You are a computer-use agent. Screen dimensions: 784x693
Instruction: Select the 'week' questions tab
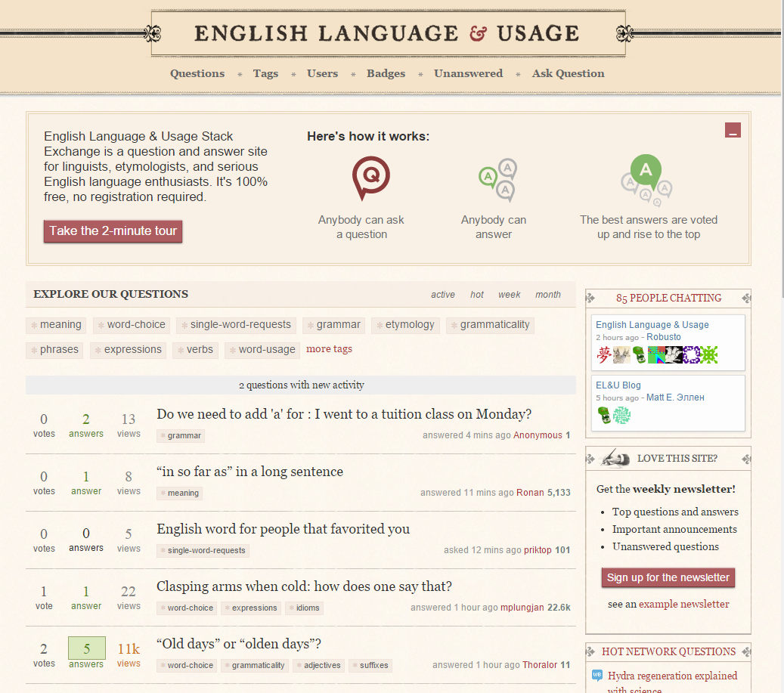(510, 295)
